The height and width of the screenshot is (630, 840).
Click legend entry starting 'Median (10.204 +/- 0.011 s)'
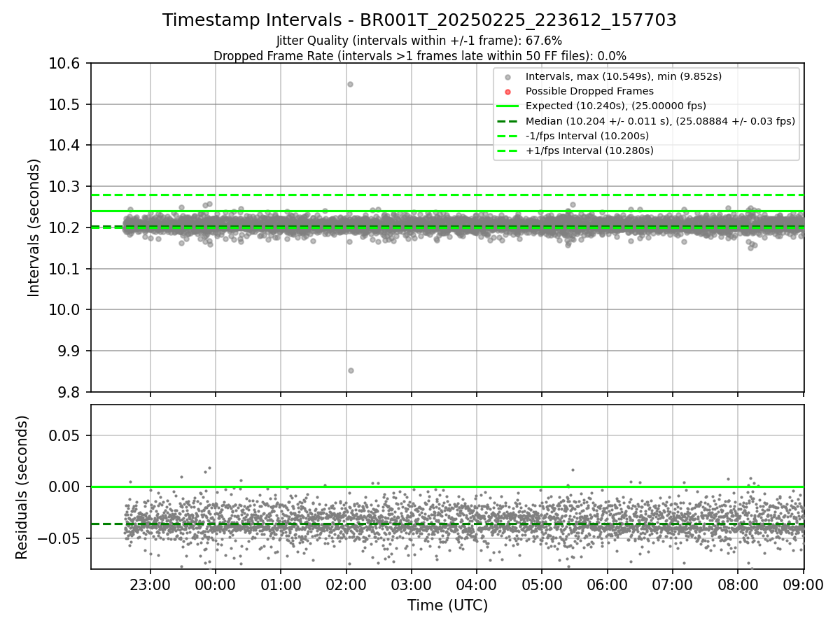point(660,120)
